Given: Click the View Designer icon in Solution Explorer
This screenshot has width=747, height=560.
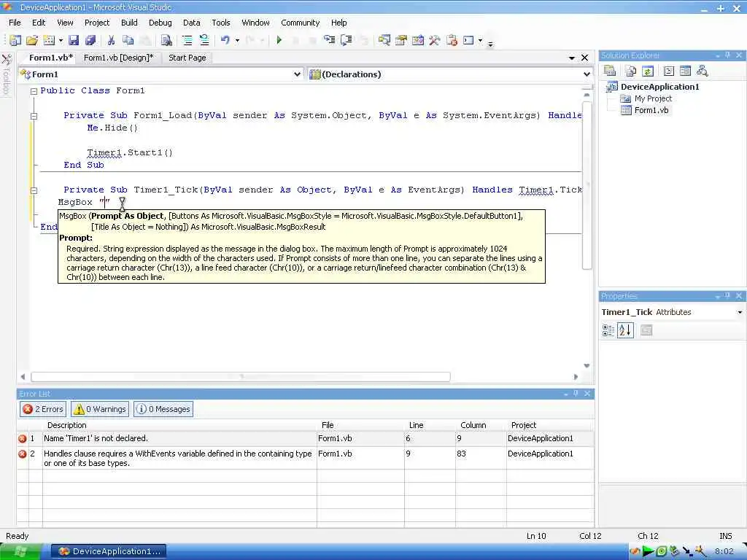Looking at the screenshot, I should tap(686, 71).
